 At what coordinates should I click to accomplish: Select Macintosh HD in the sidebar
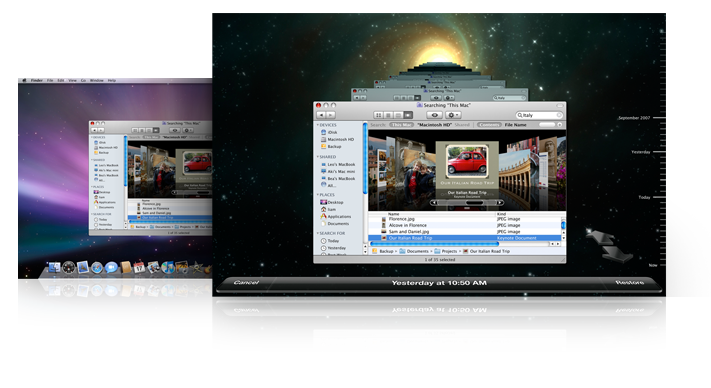(337, 140)
